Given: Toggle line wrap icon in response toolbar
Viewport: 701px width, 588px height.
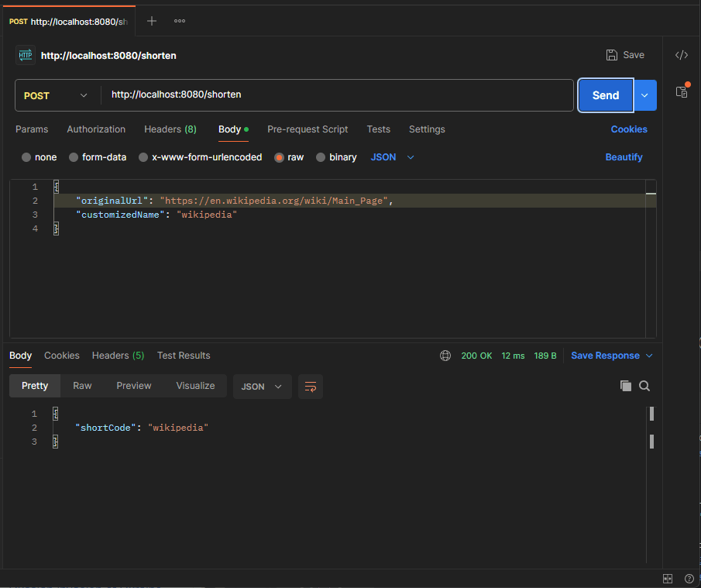Looking at the screenshot, I should (311, 387).
